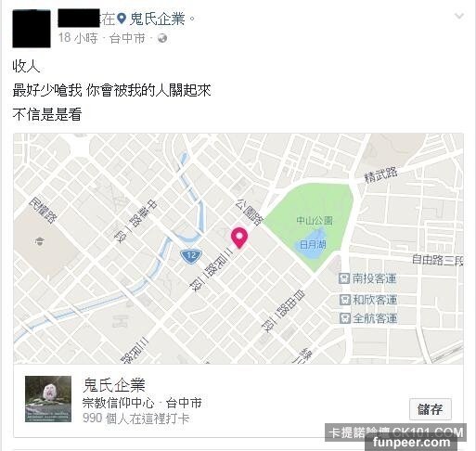Click the 儲存 save button
The width and height of the screenshot is (476, 451).
[x=431, y=409]
